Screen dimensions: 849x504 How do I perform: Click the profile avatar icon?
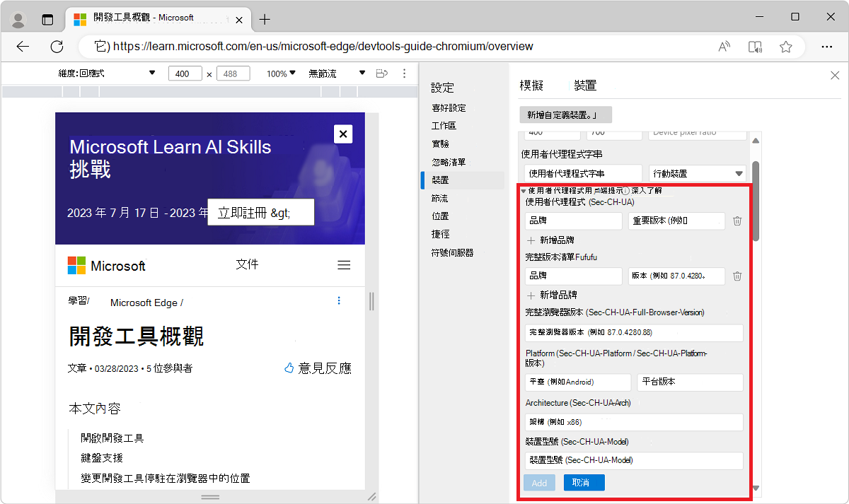point(17,19)
